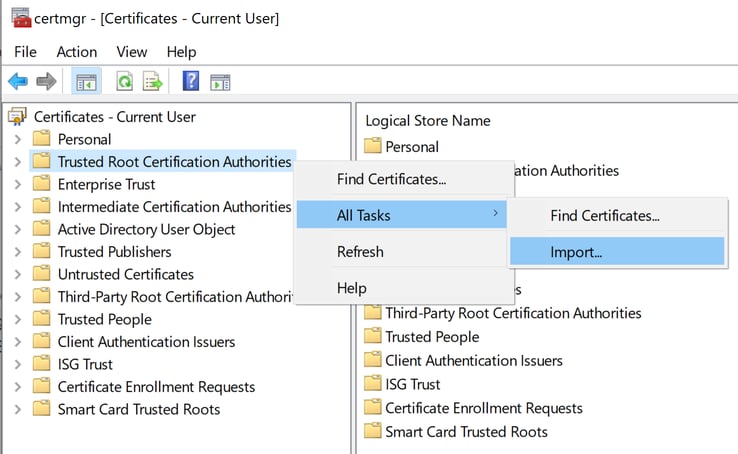Click the Forward arrow toolbar icon
Screen dimensions: 738x454
click(46, 81)
